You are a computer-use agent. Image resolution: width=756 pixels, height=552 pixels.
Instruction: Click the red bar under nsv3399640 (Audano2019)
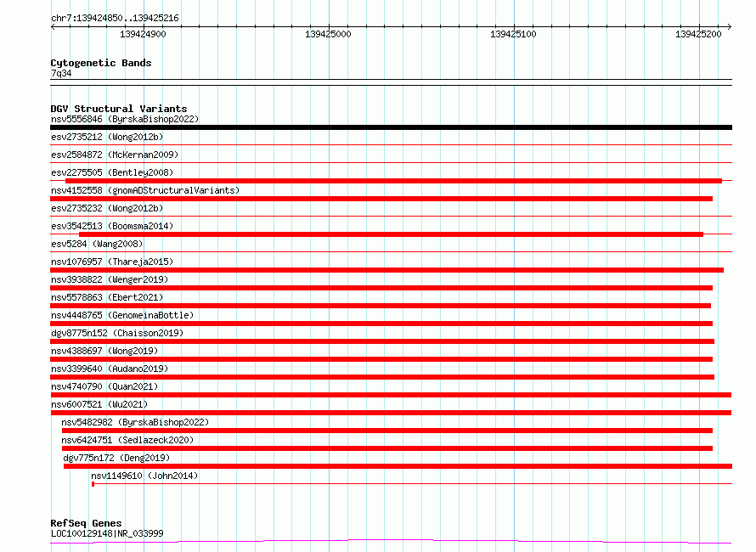[382, 377]
